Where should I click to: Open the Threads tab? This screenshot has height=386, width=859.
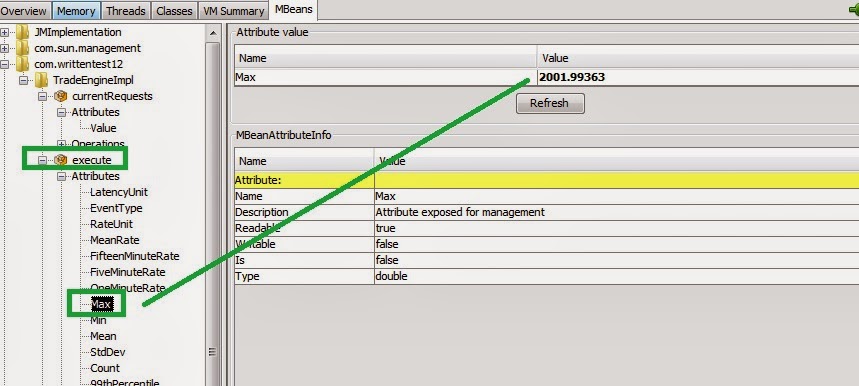[126, 10]
